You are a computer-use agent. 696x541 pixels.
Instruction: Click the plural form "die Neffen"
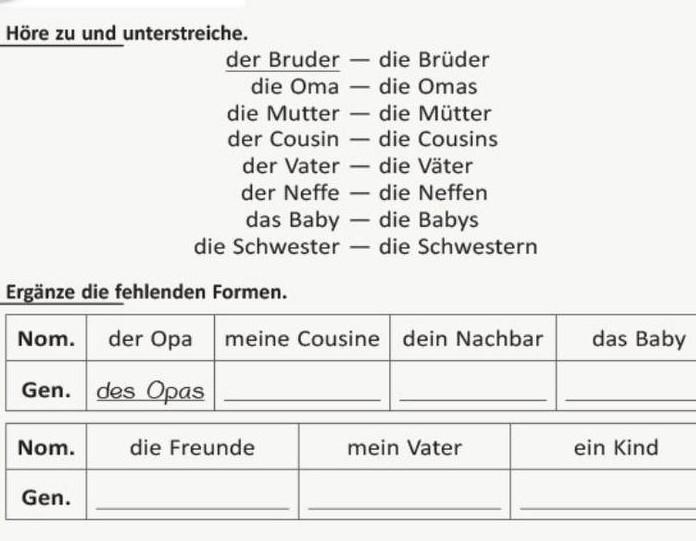point(433,193)
